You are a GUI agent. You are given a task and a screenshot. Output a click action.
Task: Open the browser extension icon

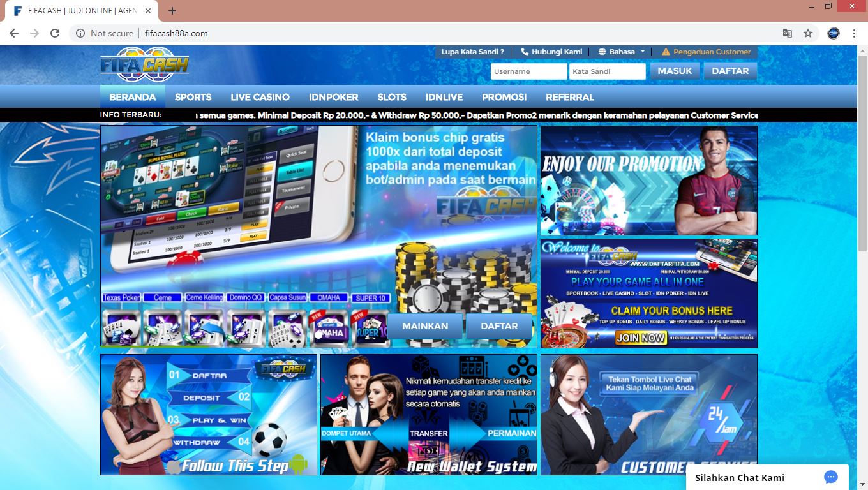(x=833, y=33)
